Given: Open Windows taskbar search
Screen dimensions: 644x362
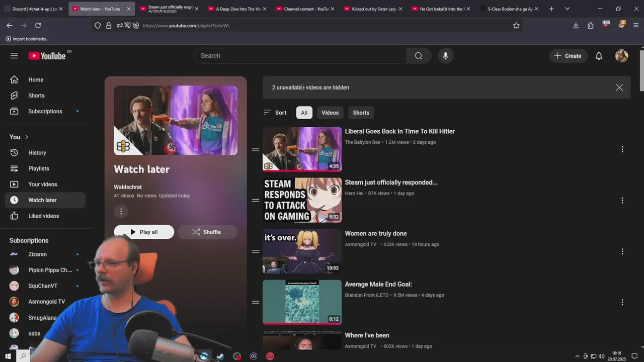Looking at the screenshot, I should coord(23,356).
